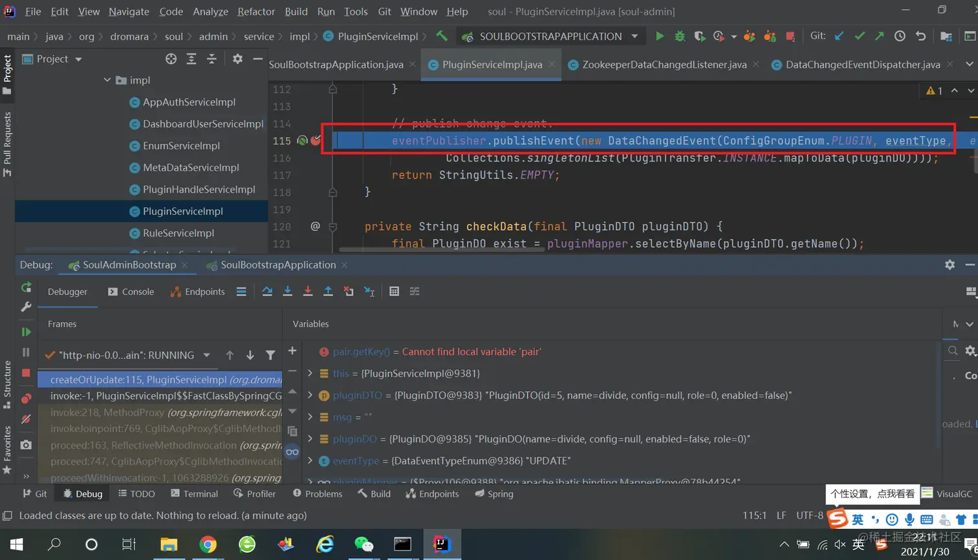
Task: Roll back changes with the undo arrow
Action: [x=920, y=36]
